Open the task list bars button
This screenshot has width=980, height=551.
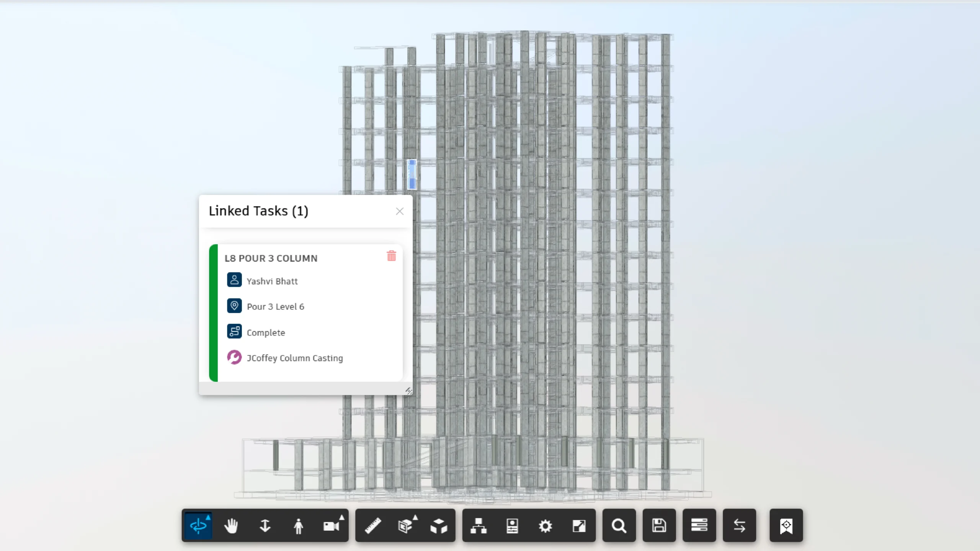tap(699, 526)
